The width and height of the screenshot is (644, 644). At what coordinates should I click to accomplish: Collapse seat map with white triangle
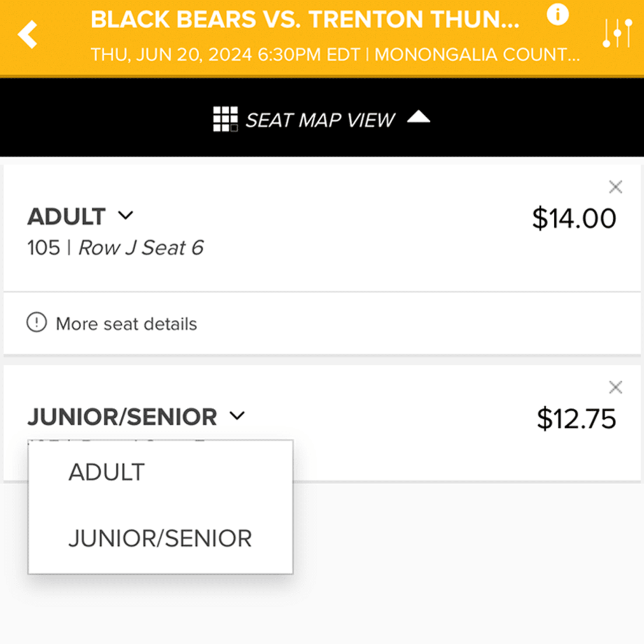click(x=419, y=117)
